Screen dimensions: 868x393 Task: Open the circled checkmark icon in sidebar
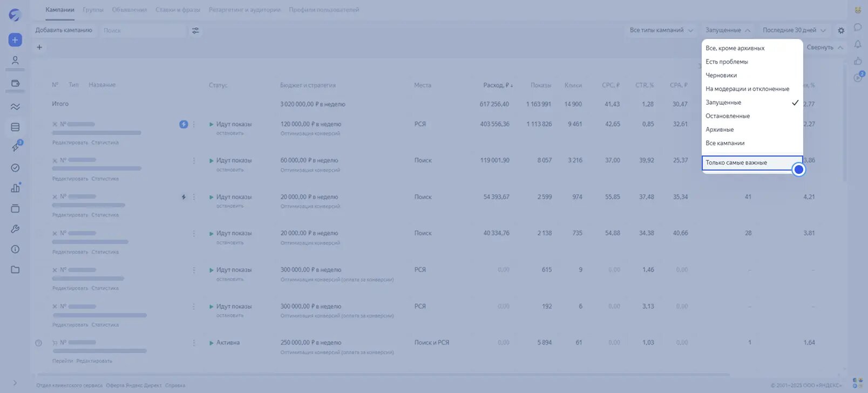15,168
